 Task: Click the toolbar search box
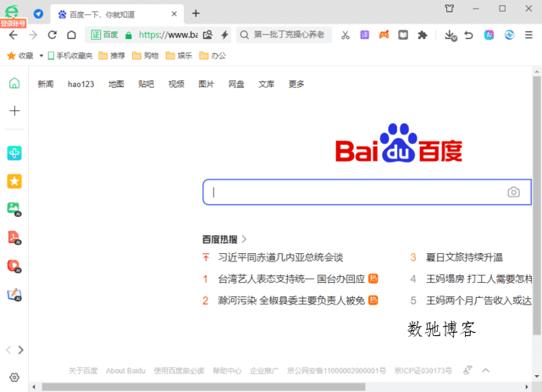(285, 35)
